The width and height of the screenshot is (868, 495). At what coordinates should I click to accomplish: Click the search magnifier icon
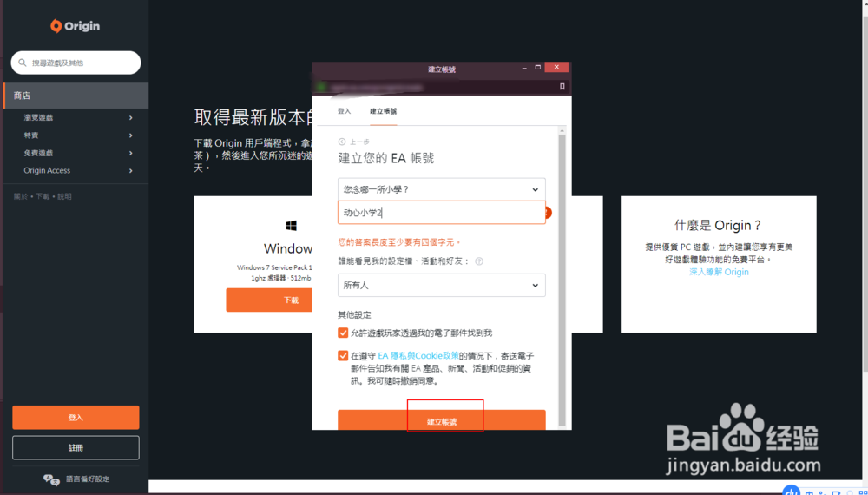(23, 63)
